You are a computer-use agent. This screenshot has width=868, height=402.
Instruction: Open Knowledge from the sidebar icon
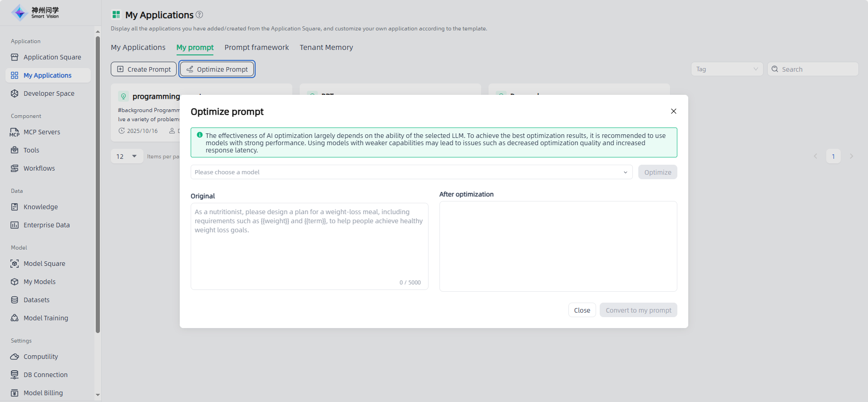[x=15, y=207]
